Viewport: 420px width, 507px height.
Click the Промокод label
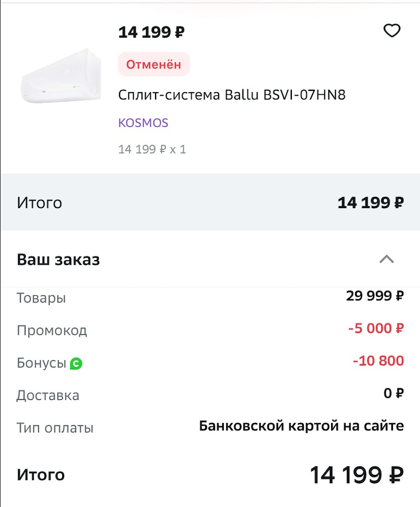pos(52,330)
